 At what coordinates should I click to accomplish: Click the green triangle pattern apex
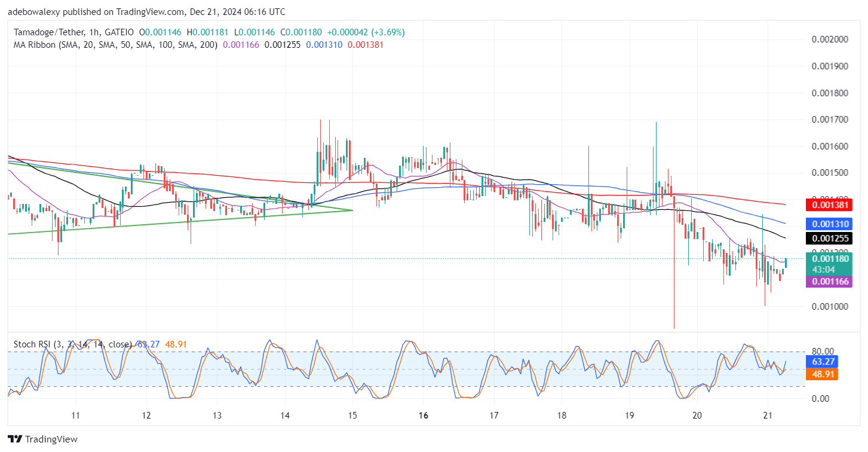tap(352, 210)
